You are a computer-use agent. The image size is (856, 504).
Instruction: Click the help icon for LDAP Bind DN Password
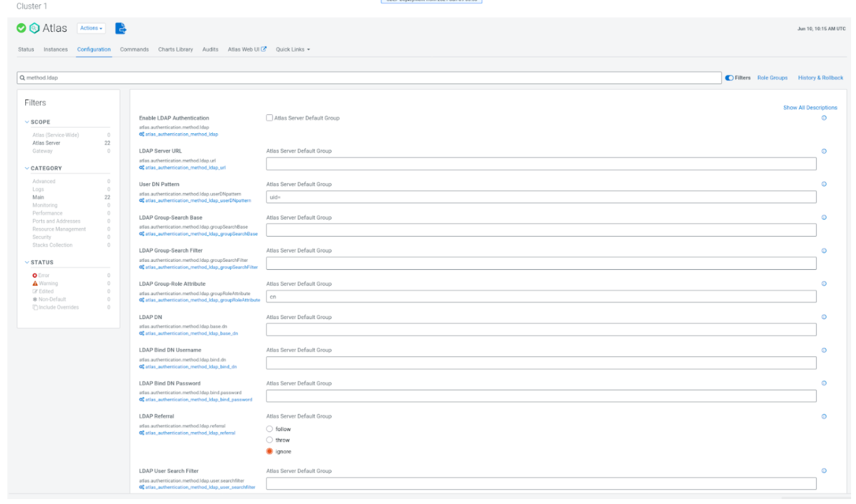tap(824, 384)
